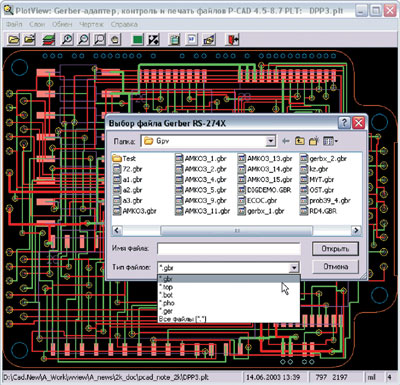Image resolution: width=400 pixels, height=385 pixels.
Task: Select the zoom in magnifier tool
Action: tap(67, 39)
